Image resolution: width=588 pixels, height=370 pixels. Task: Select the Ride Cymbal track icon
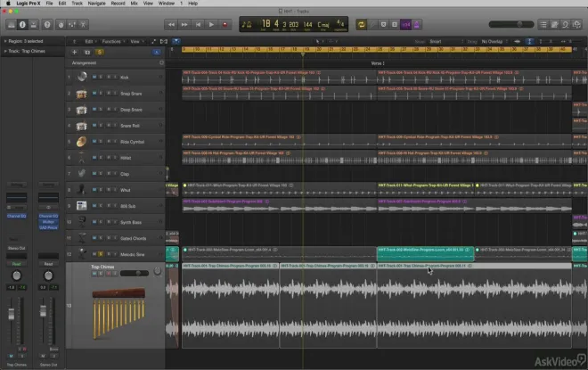(x=81, y=142)
